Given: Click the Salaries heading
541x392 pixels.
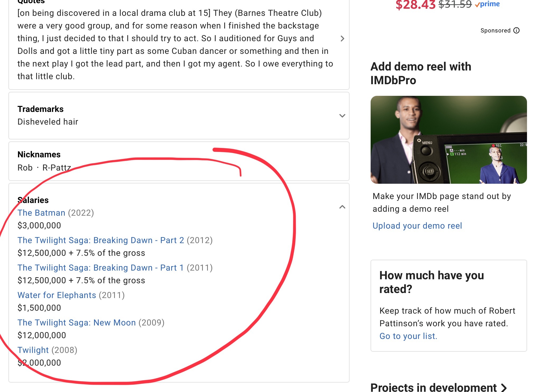Looking at the screenshot, I should tap(33, 200).
